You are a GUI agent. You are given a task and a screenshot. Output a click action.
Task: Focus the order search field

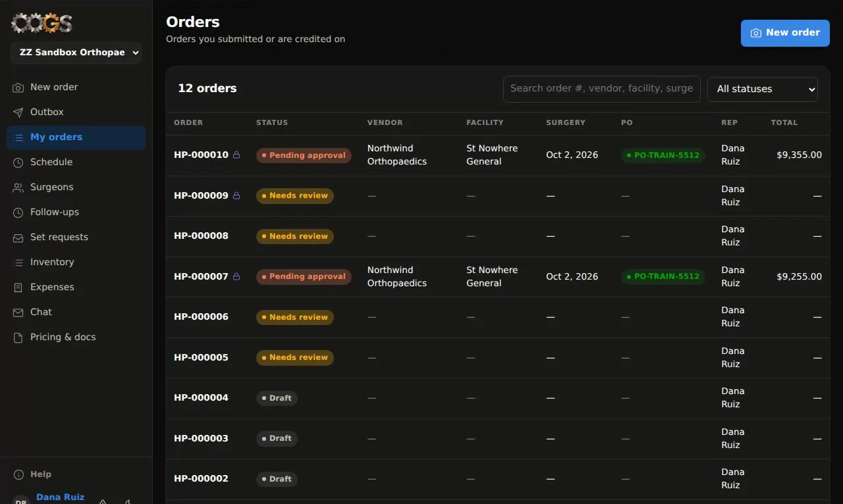(x=602, y=89)
